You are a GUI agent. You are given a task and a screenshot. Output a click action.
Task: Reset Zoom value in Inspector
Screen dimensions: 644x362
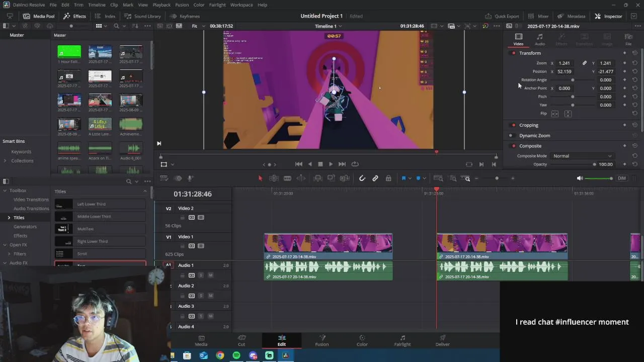634,63
